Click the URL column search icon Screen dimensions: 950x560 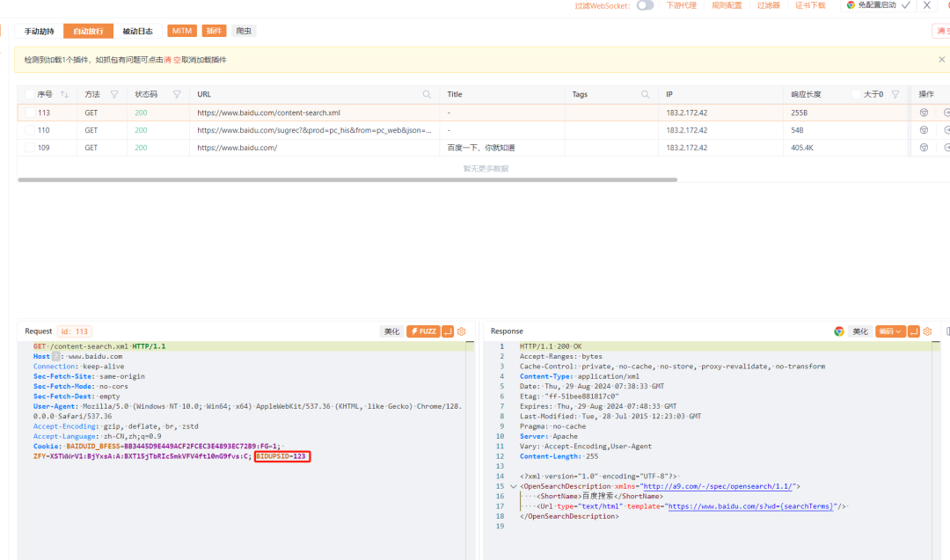427,94
